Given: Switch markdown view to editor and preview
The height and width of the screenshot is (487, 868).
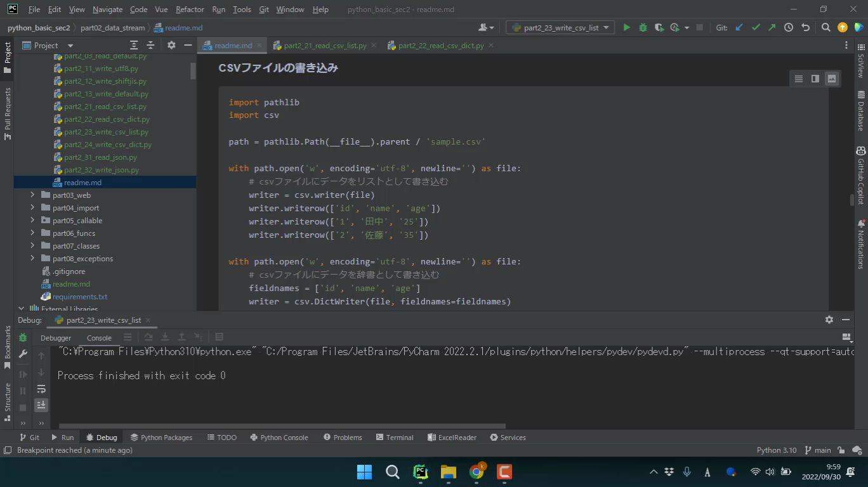Looking at the screenshot, I should point(815,79).
